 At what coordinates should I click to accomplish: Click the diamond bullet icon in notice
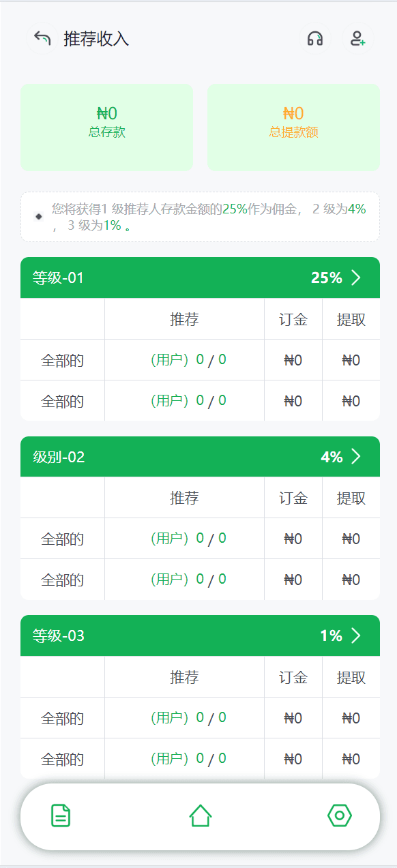tap(39, 217)
